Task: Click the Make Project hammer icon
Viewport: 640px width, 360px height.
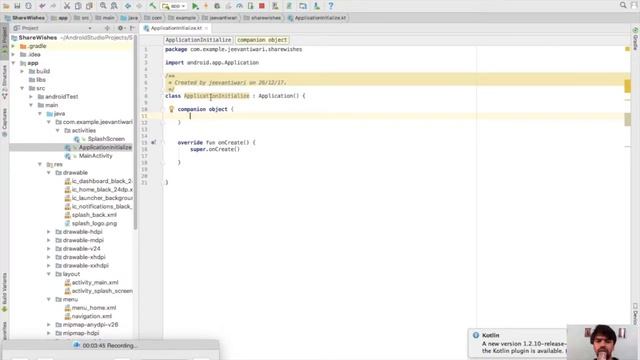Action: 152,6
